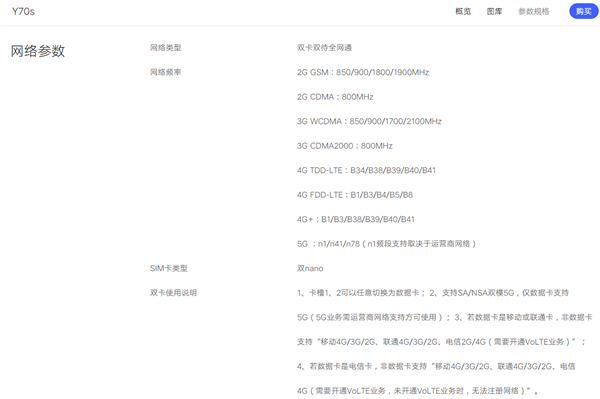Click the line starting 5G（5G业务需运营商
This screenshot has height=399, width=600.
445,317
